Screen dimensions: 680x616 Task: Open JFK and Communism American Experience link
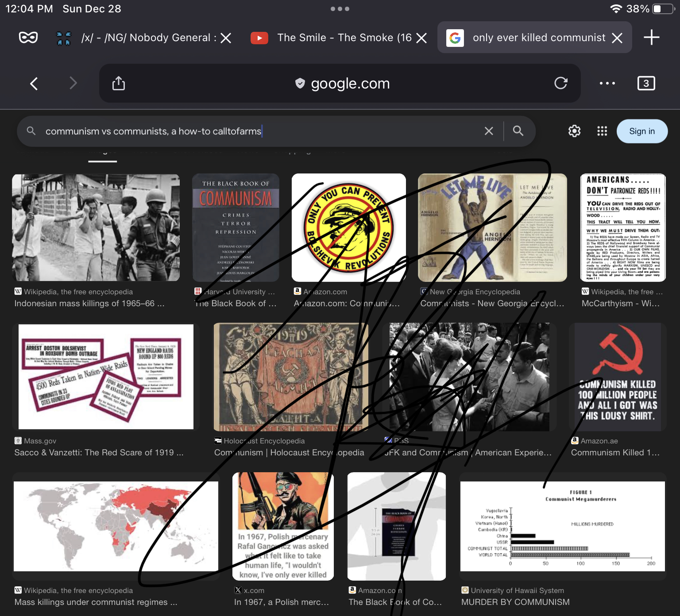[x=468, y=453]
